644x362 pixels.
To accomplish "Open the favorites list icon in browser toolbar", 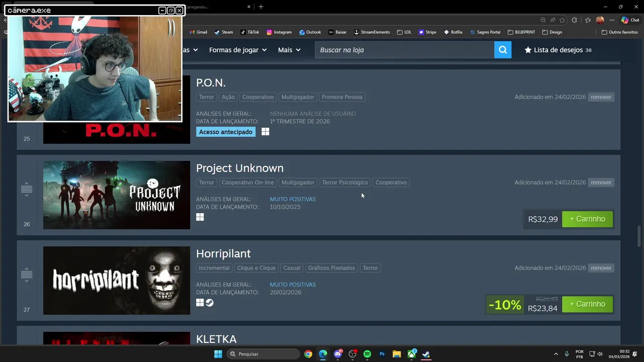I will tap(588, 20).
